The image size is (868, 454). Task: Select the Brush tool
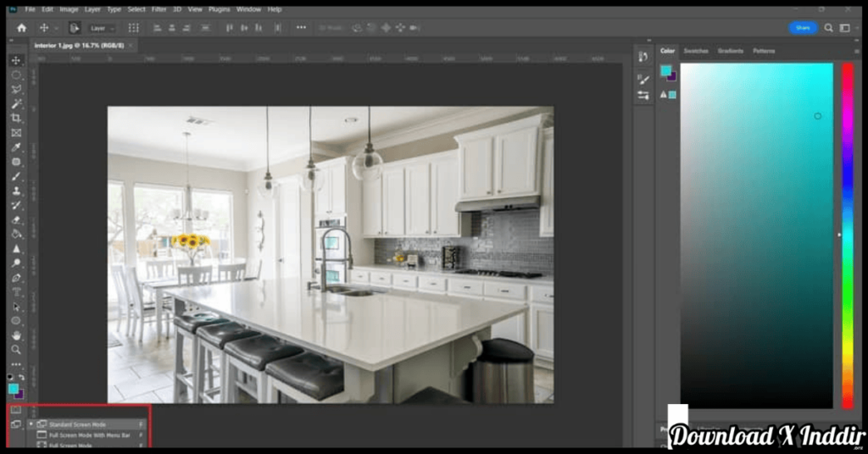pyautogui.click(x=16, y=176)
